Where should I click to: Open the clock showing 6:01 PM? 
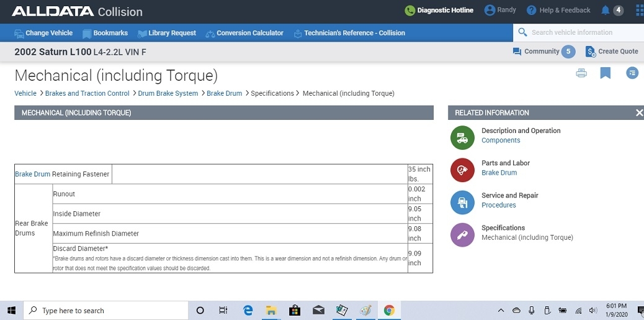point(617,311)
